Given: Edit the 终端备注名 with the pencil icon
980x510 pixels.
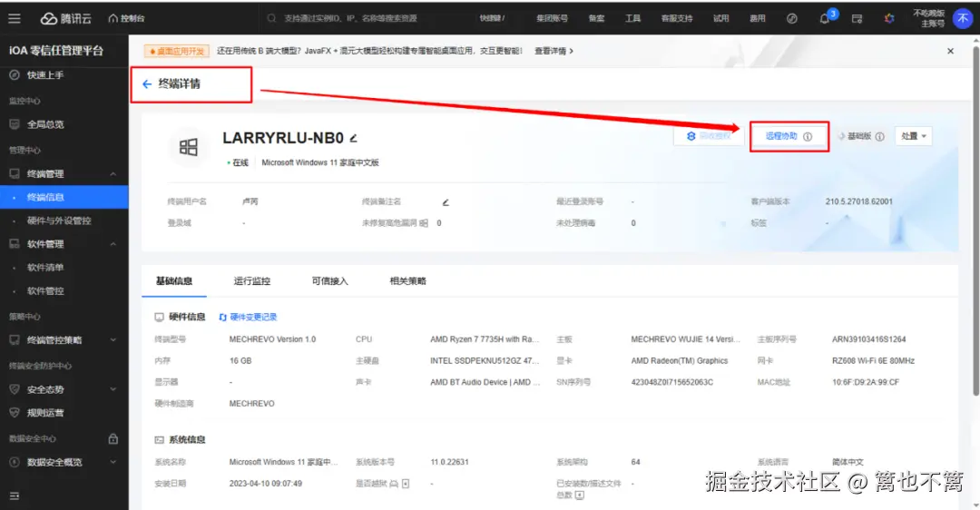Looking at the screenshot, I should click(446, 201).
